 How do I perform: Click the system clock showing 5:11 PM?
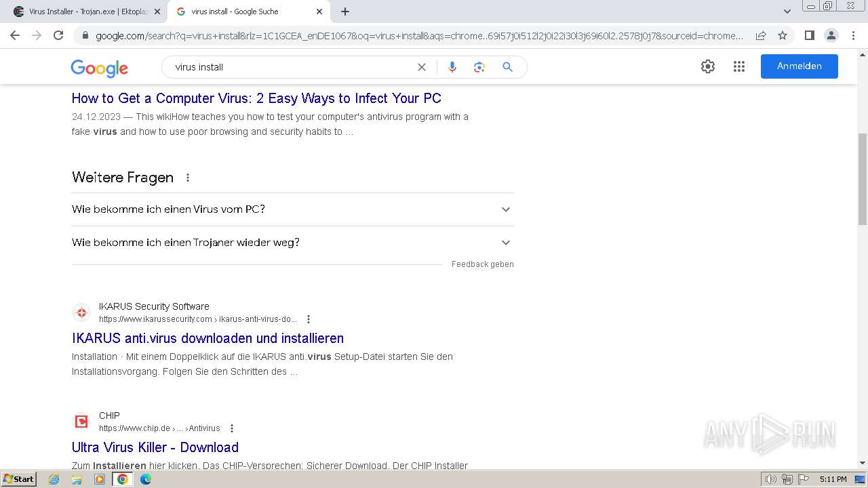point(833,479)
